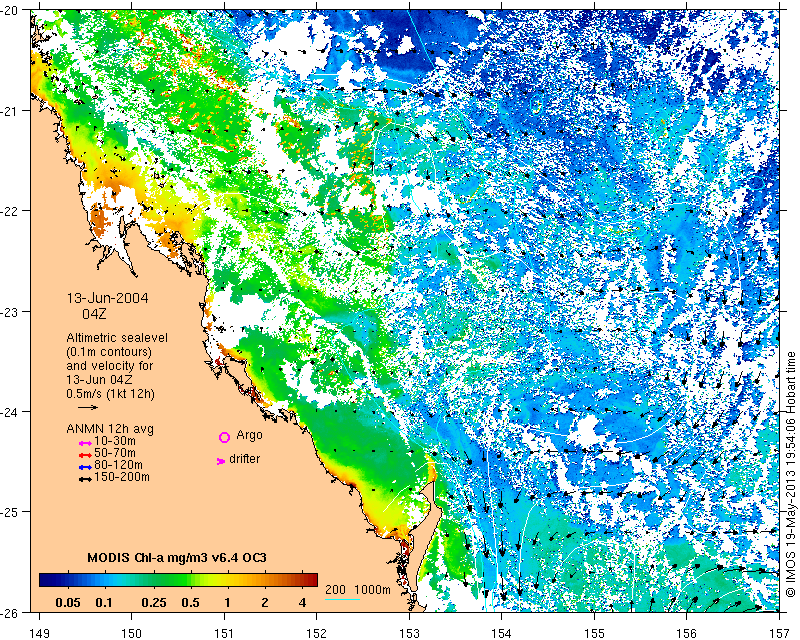Click the 0.5m/s velocity reference arrow
800x640 pixels.
[88, 407]
